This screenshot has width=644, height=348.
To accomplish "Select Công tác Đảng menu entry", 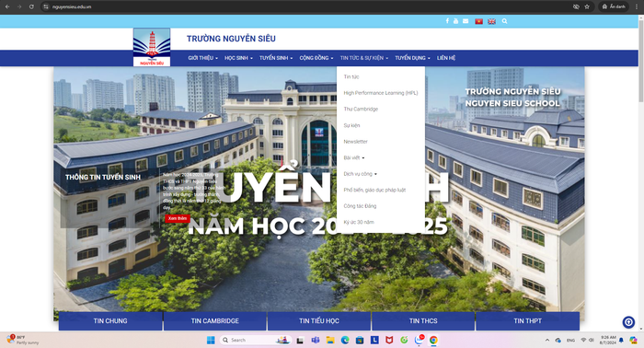I will point(360,206).
